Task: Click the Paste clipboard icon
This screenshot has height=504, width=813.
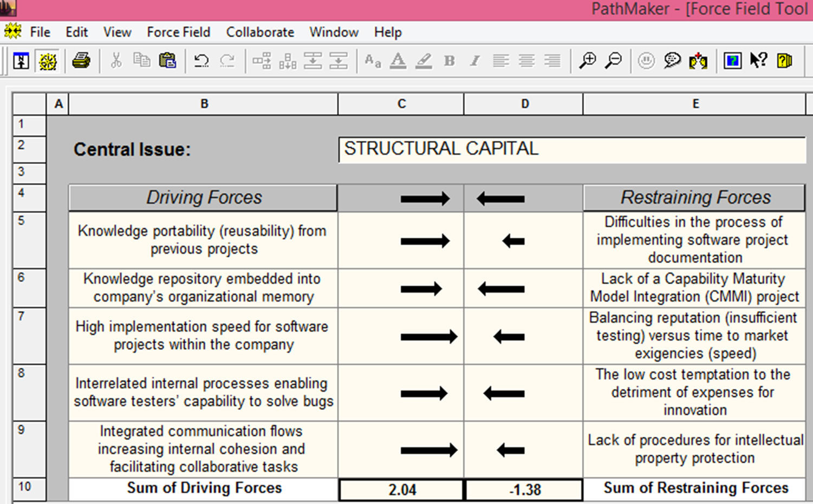Action: 167,61
